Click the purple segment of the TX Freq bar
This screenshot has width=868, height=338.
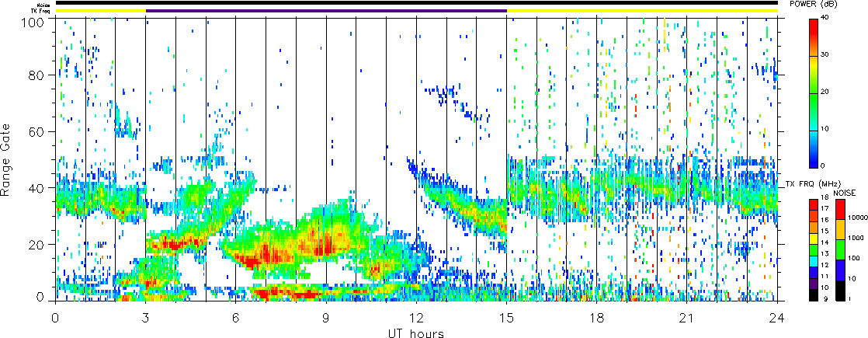(326, 11)
